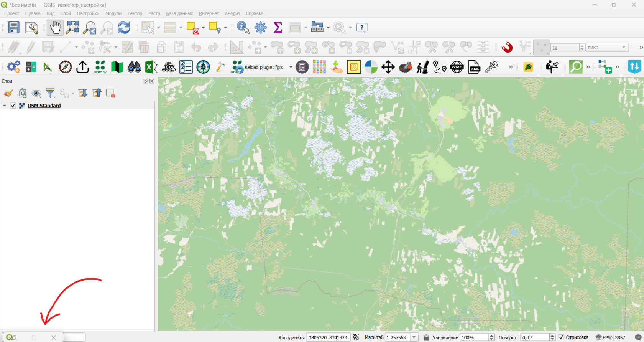Select the Pan Map hand tool
The image size is (644, 342).
(x=55, y=28)
